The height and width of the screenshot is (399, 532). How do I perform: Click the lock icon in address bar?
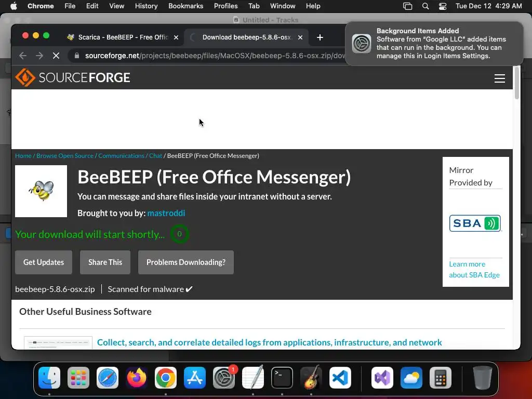77,55
